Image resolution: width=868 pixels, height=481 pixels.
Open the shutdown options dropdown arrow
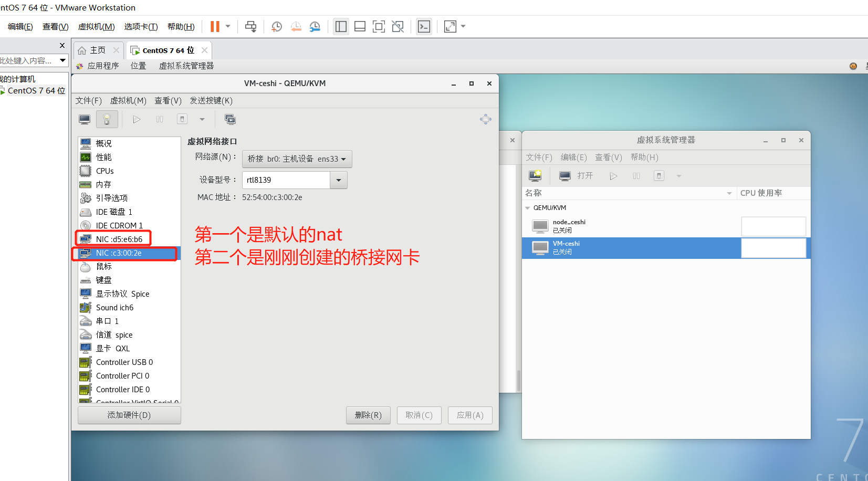click(x=202, y=119)
